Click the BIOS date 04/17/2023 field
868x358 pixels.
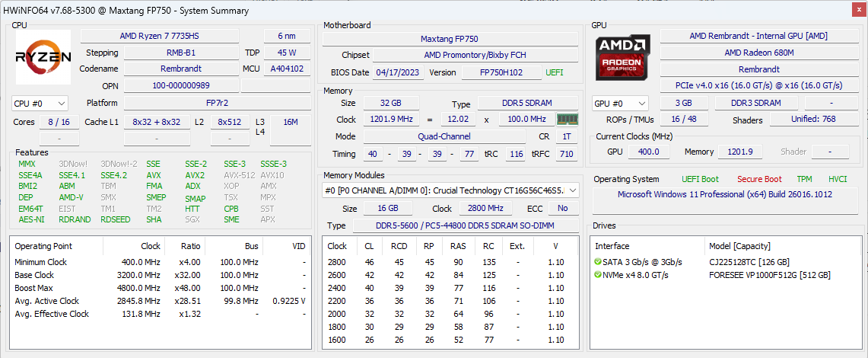pyautogui.click(x=399, y=72)
